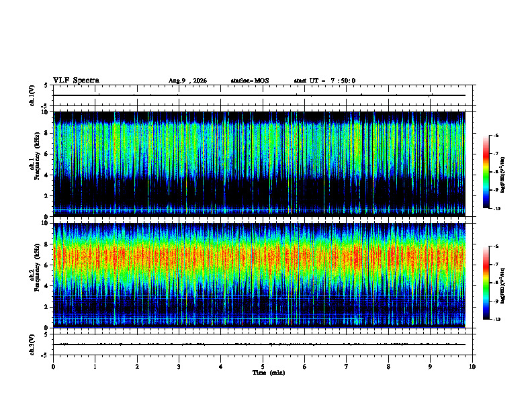Click the ch.3 voltage trace strip
This screenshot has width=532, height=411.
(263, 345)
